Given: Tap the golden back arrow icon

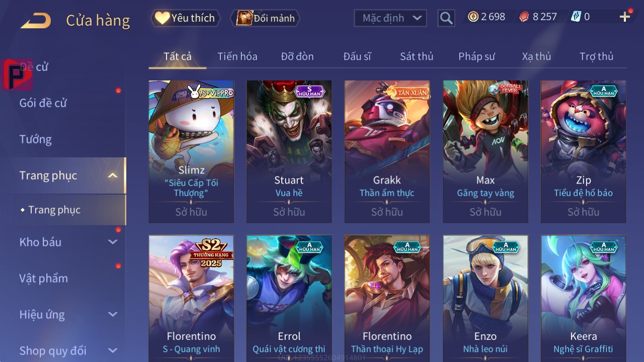Looking at the screenshot, I should (x=36, y=21).
